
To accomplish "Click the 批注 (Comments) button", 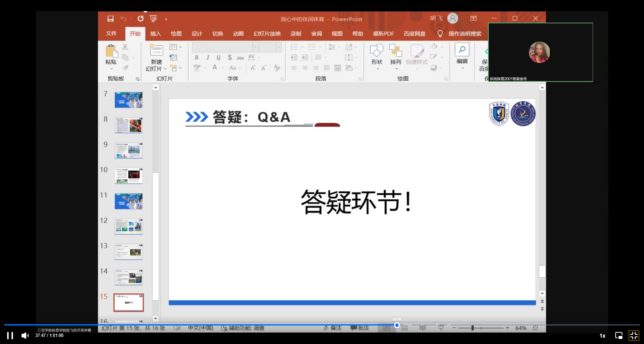I will click(360, 328).
